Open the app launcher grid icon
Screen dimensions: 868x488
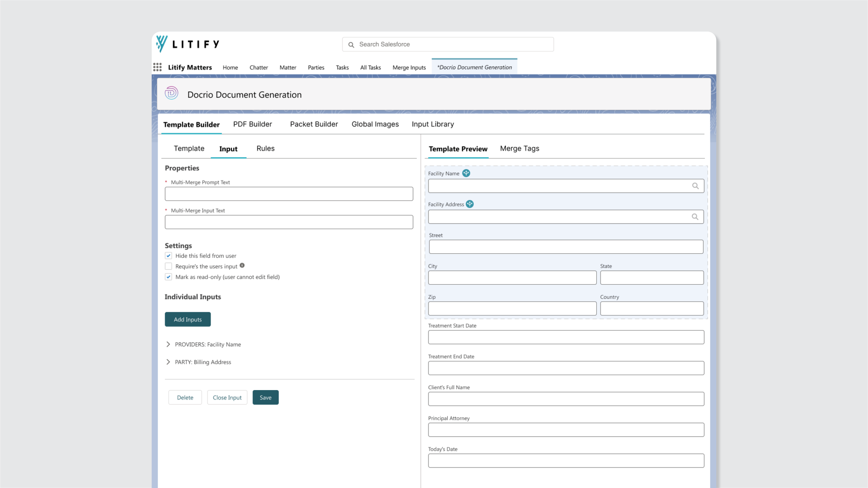coord(157,67)
